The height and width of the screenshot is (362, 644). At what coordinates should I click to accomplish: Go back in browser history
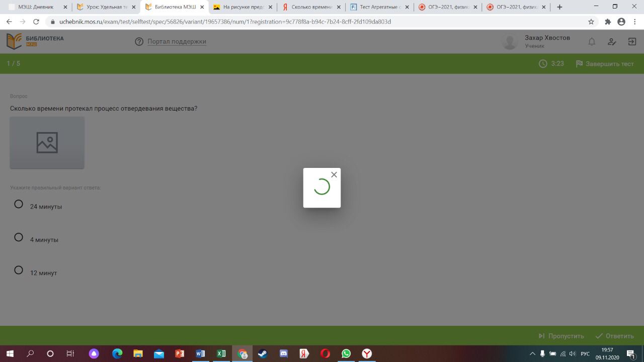pos(9,22)
